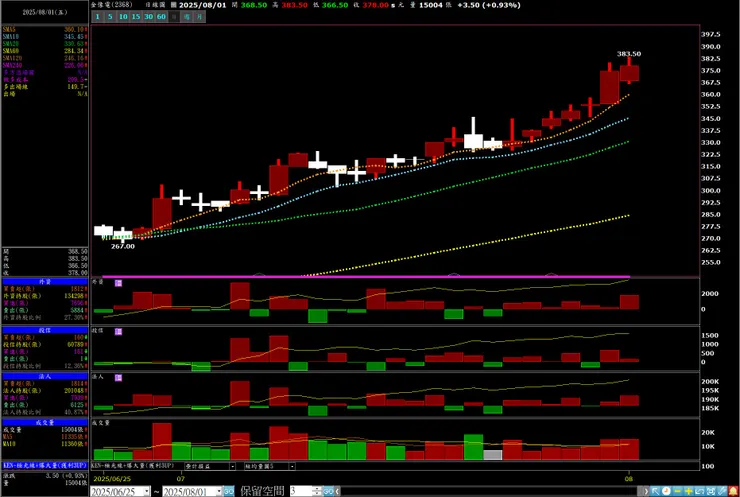Switch to the 15-minute chart period

coord(135,17)
